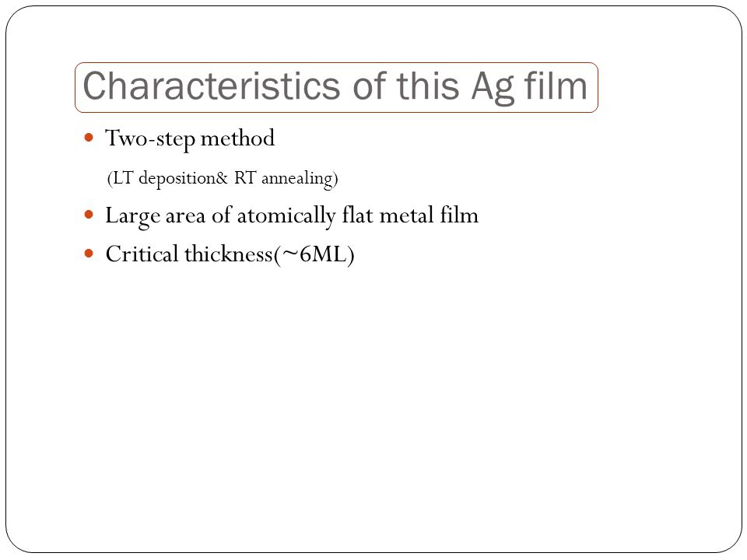
Task: Click the orange bullet beside Two-step method
Action: [89, 138]
